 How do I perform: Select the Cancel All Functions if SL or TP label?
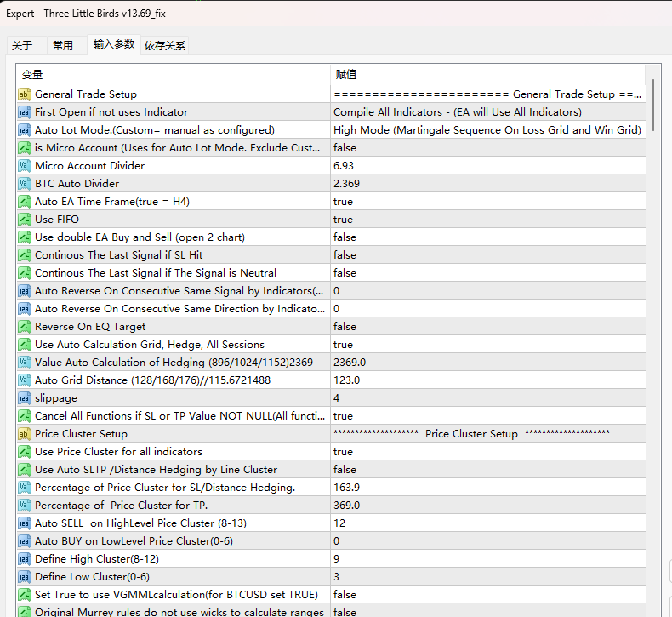[x=180, y=416]
